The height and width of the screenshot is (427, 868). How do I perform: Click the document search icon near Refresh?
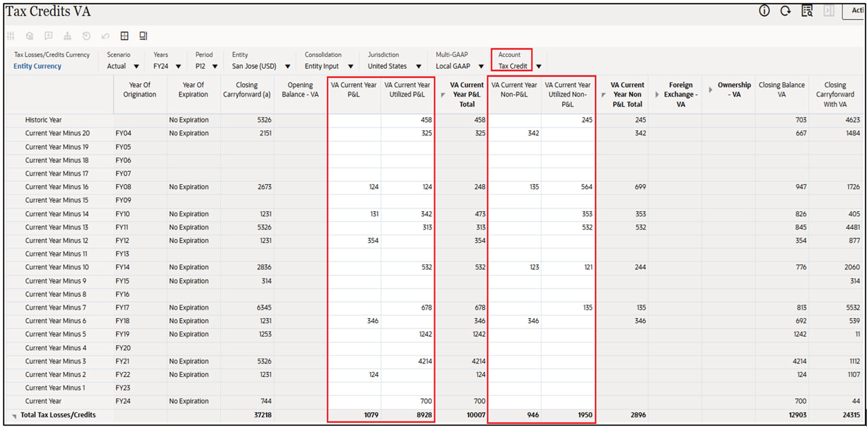[807, 11]
